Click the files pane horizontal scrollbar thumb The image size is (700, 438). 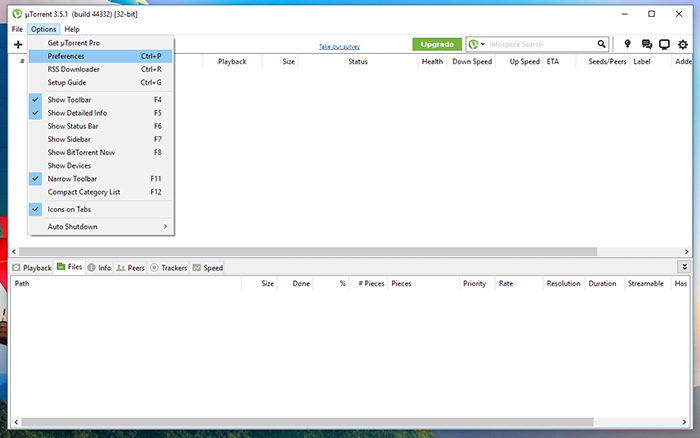308,422
